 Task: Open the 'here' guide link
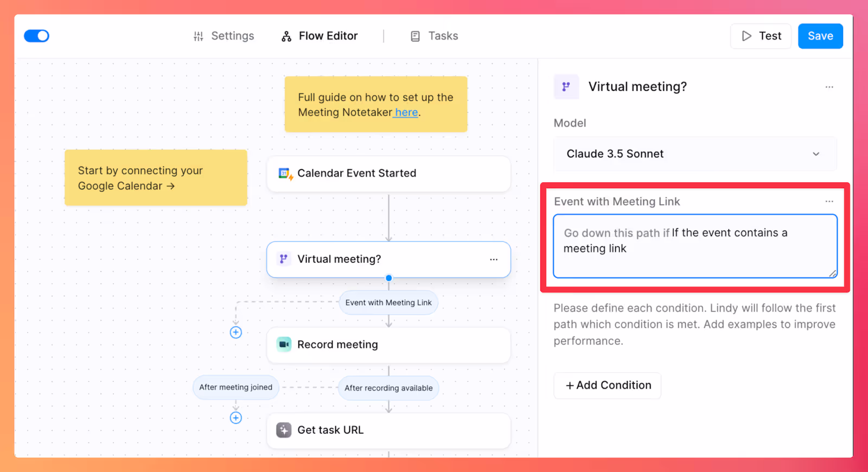(406, 112)
